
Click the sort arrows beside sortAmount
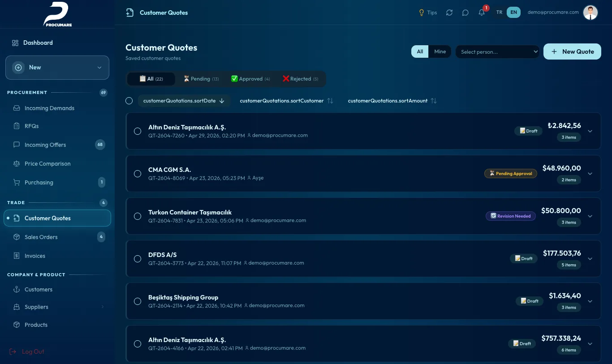pos(434,101)
